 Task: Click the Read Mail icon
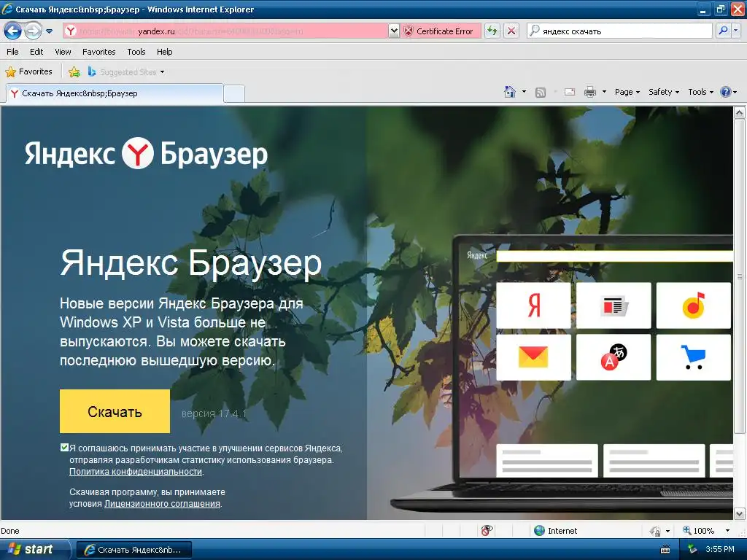[x=570, y=92]
